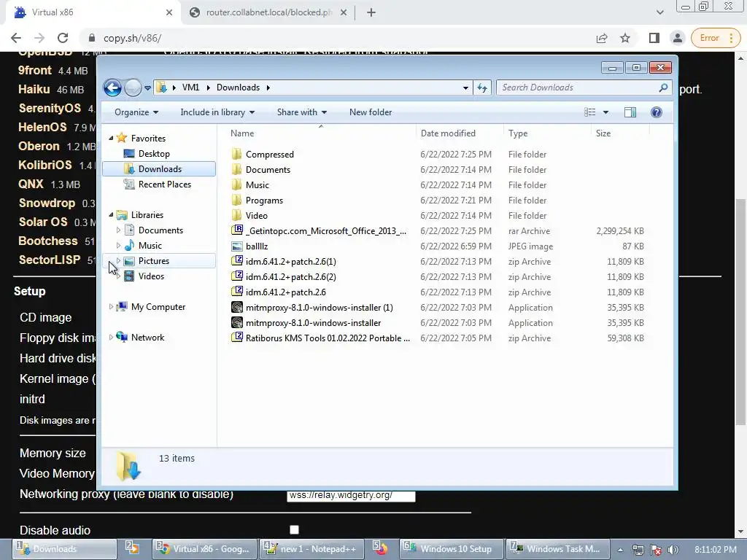
Task: Click VM1 in the address breadcrumb
Action: 190,87
